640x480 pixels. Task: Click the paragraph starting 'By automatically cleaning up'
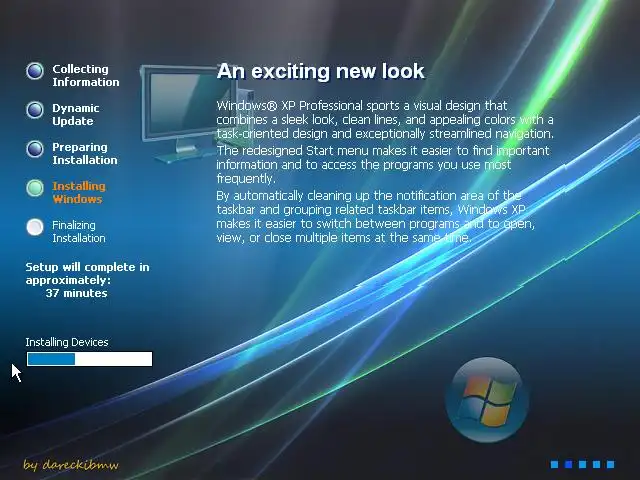coord(376,217)
